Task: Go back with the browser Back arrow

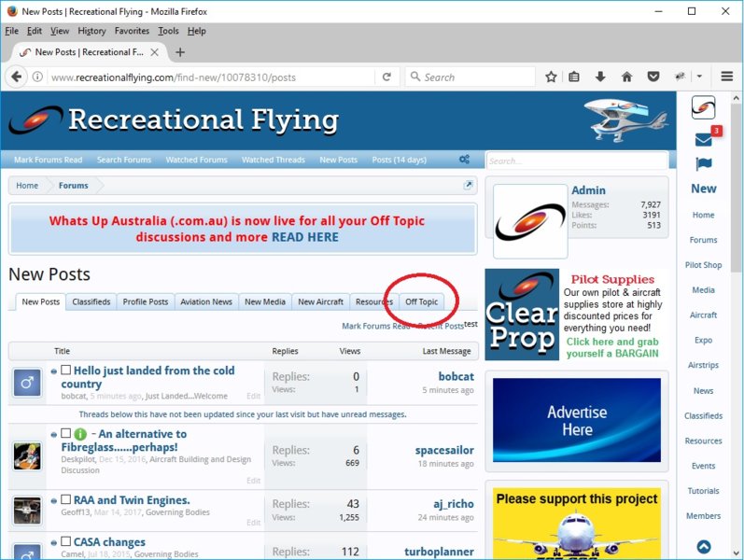Action: coord(17,77)
